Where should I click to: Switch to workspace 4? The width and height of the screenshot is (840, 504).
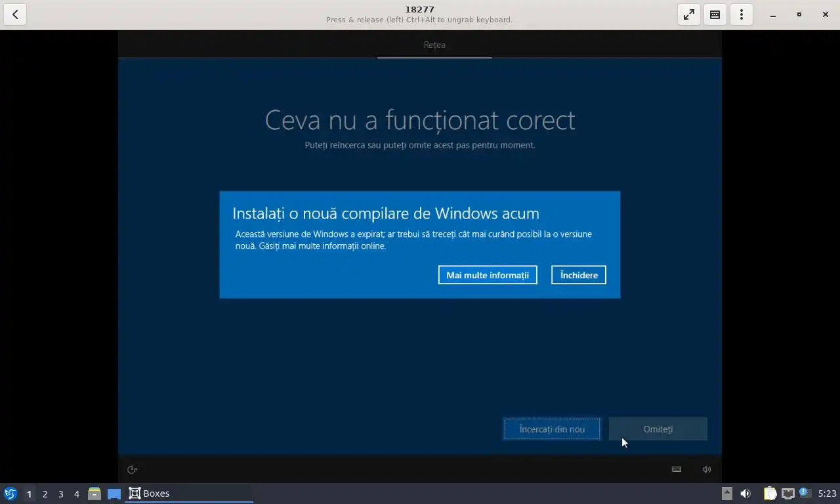pyautogui.click(x=76, y=493)
